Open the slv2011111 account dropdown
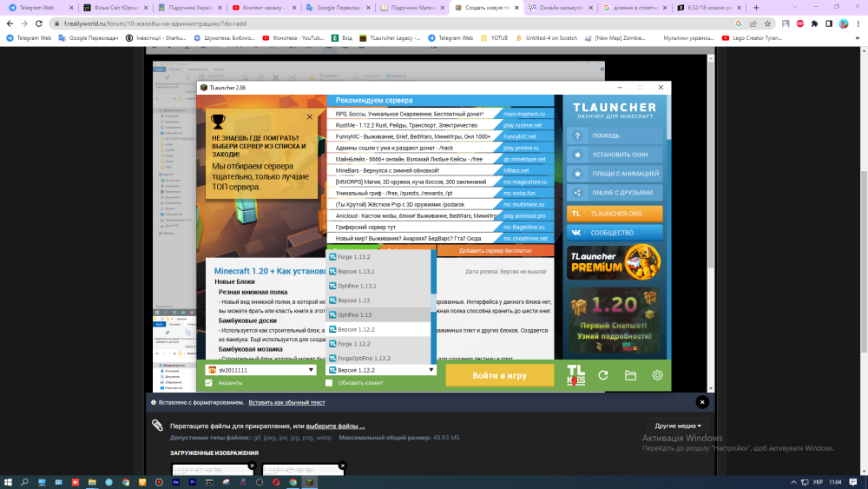868x489 pixels. [x=260, y=370]
